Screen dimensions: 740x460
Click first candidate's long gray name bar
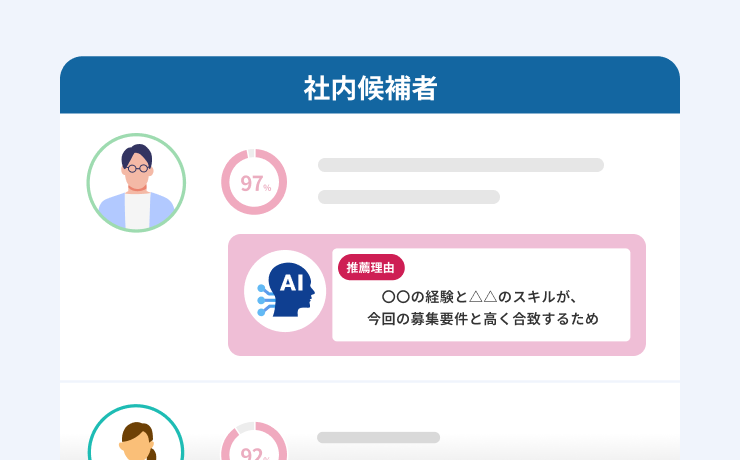coord(460,165)
